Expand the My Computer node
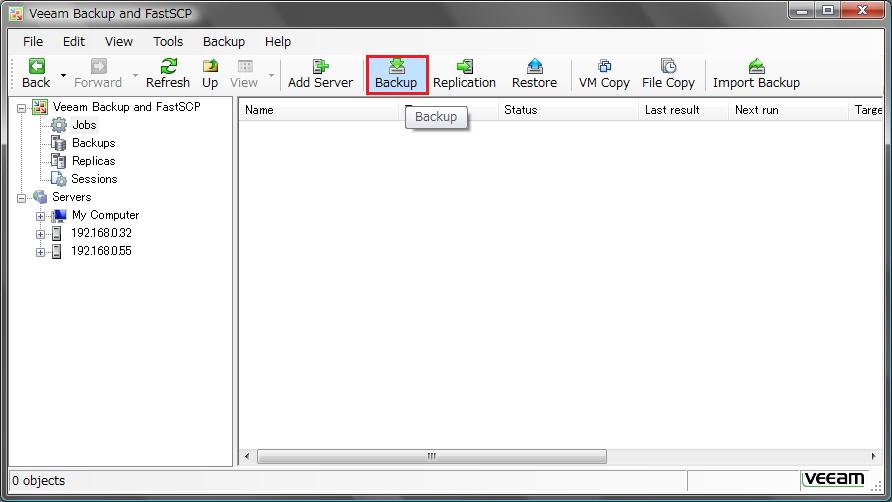 click(x=40, y=216)
